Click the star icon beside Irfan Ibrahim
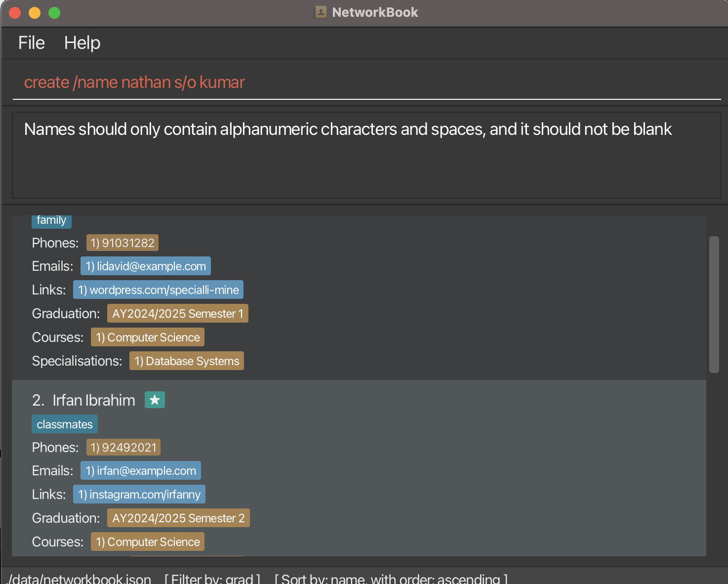 click(155, 400)
